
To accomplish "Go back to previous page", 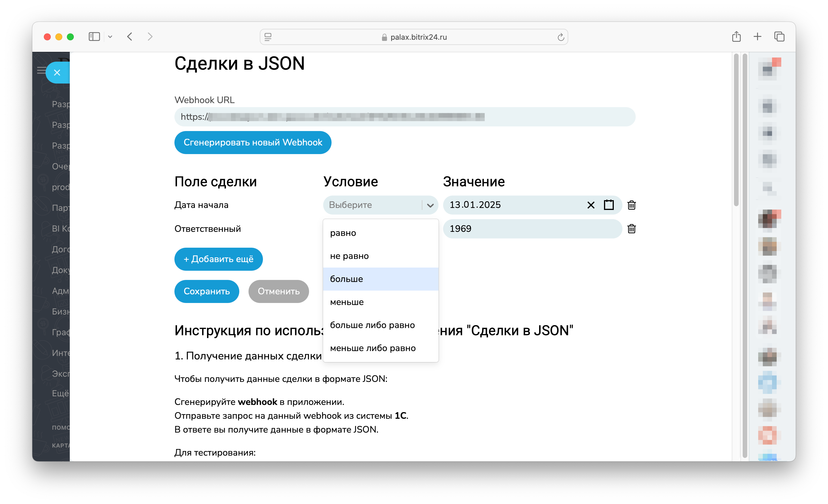I will point(130,37).
